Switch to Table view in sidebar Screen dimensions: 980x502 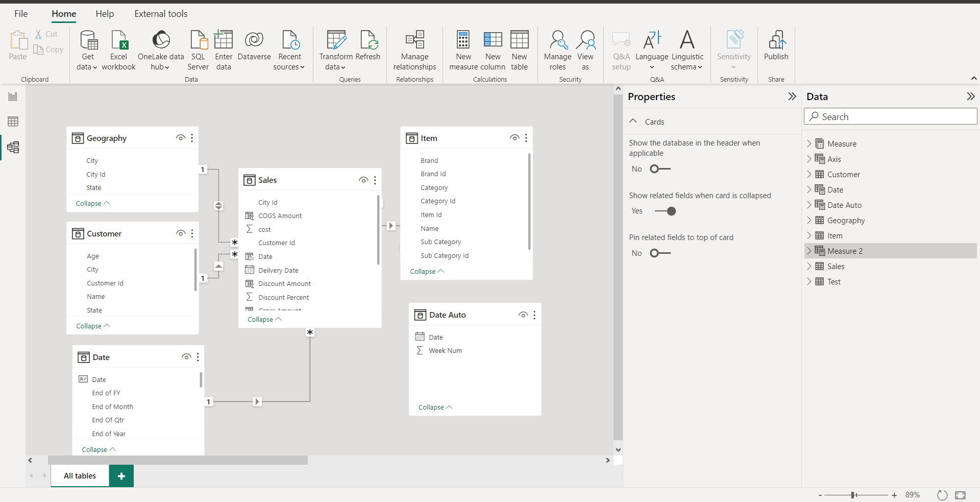point(13,122)
